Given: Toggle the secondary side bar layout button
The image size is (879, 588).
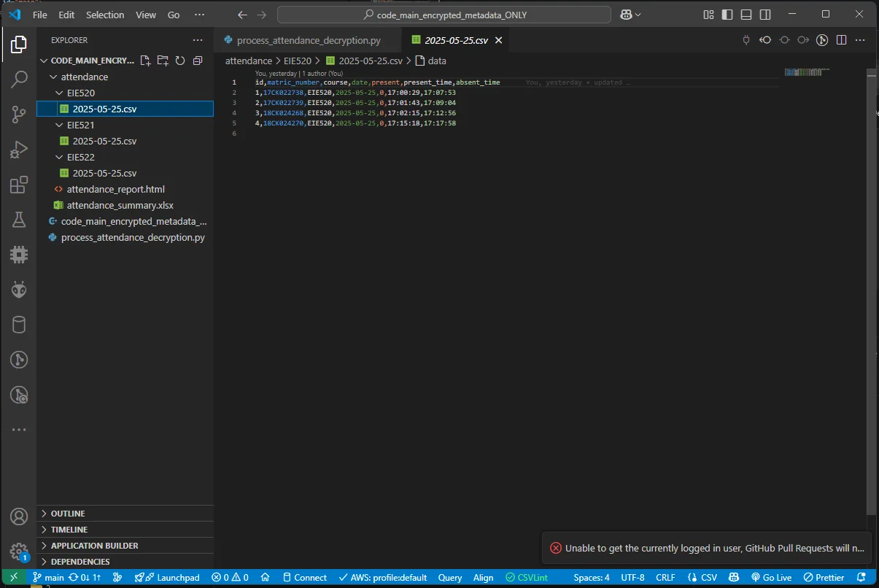Looking at the screenshot, I should pos(764,15).
